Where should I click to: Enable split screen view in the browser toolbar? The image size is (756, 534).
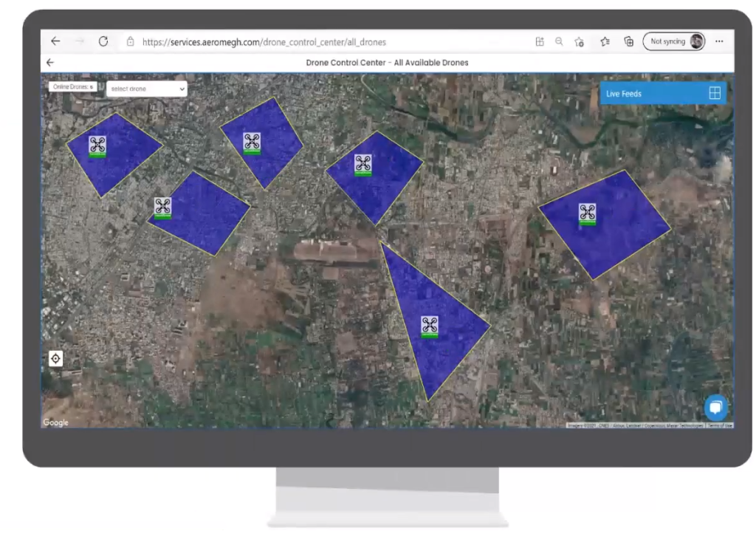point(540,41)
